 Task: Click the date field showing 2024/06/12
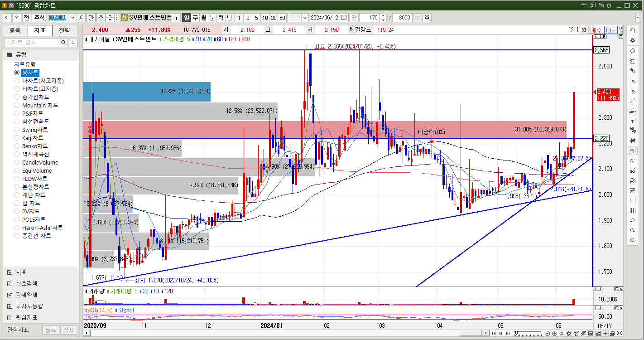click(x=325, y=18)
